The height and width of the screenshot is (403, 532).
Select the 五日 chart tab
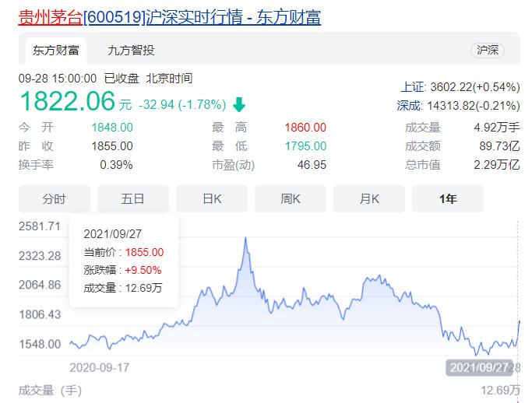pos(133,198)
